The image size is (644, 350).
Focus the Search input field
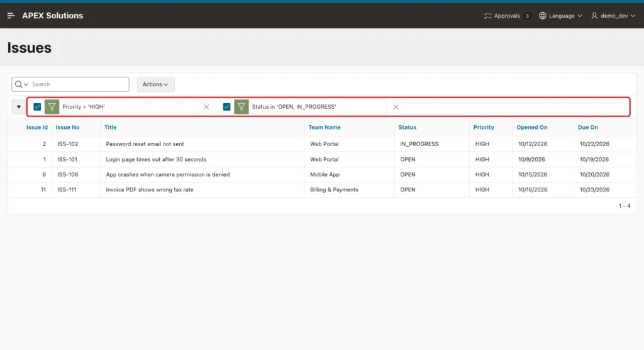(79, 84)
